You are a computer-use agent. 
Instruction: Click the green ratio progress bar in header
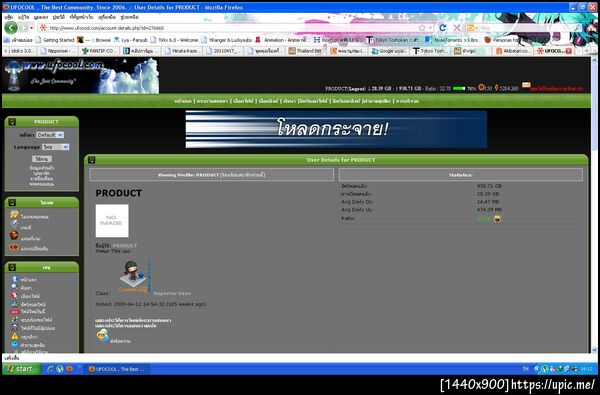459,88
